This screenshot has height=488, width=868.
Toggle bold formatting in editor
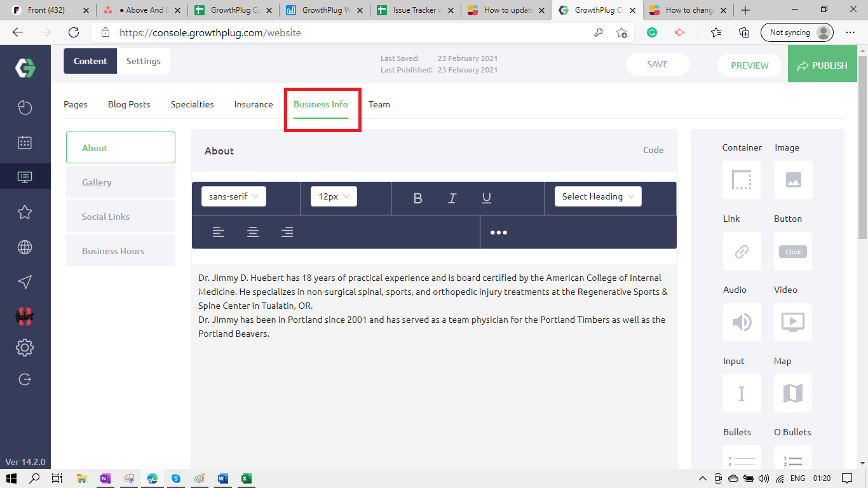click(x=417, y=198)
